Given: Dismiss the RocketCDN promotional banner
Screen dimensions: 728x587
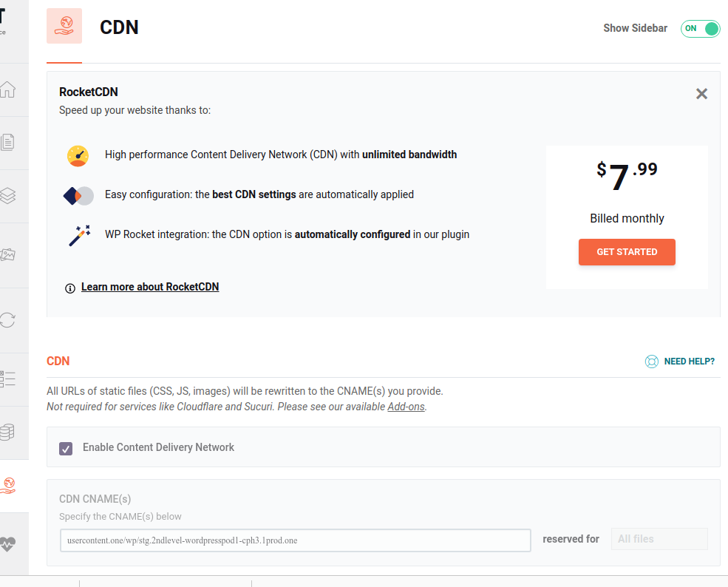Looking at the screenshot, I should (701, 94).
